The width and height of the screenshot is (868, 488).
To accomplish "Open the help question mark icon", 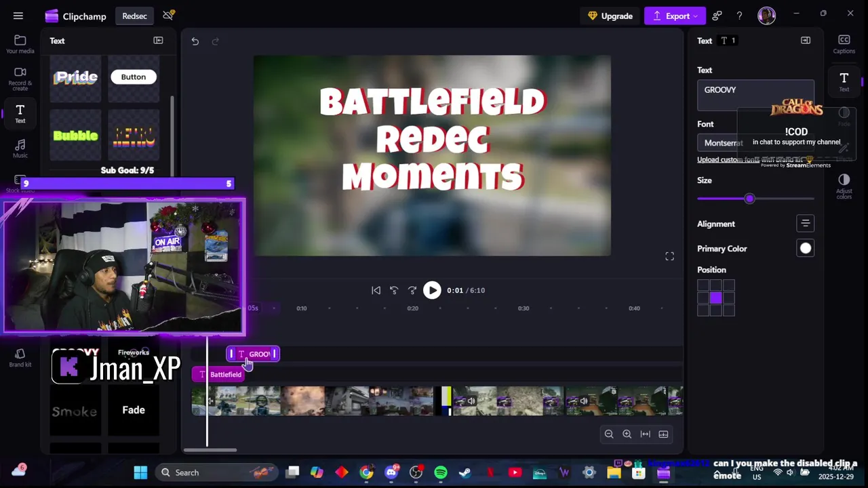I will [740, 16].
